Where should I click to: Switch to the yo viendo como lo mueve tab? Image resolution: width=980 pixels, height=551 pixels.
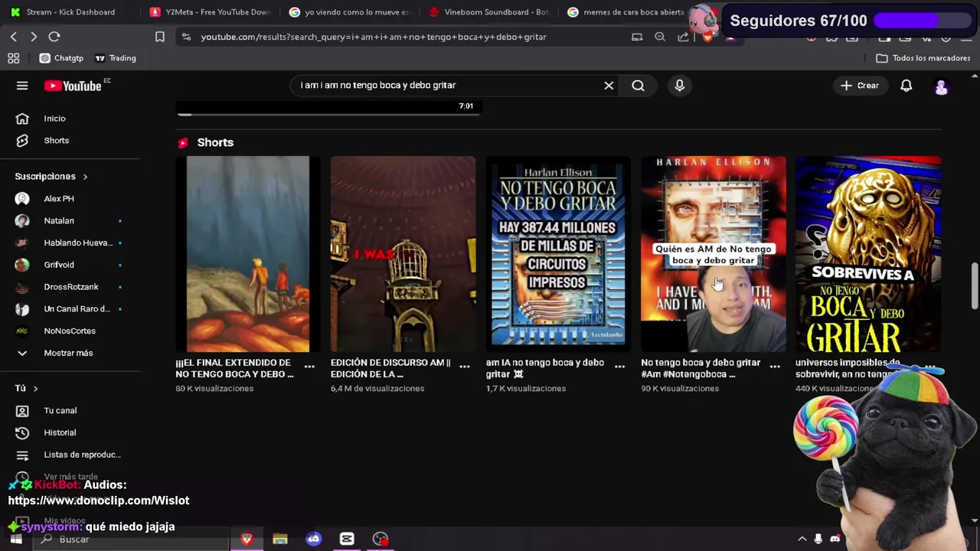[x=351, y=12]
